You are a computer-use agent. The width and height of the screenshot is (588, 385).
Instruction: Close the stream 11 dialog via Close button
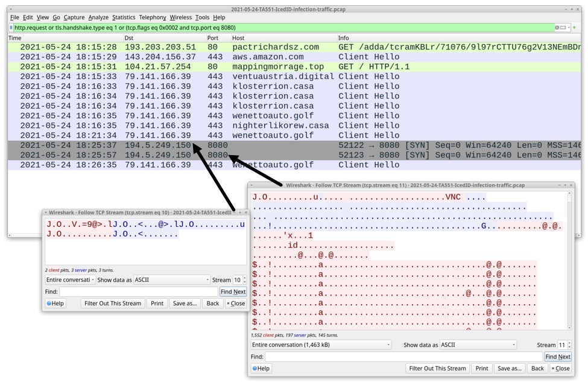tap(559, 368)
